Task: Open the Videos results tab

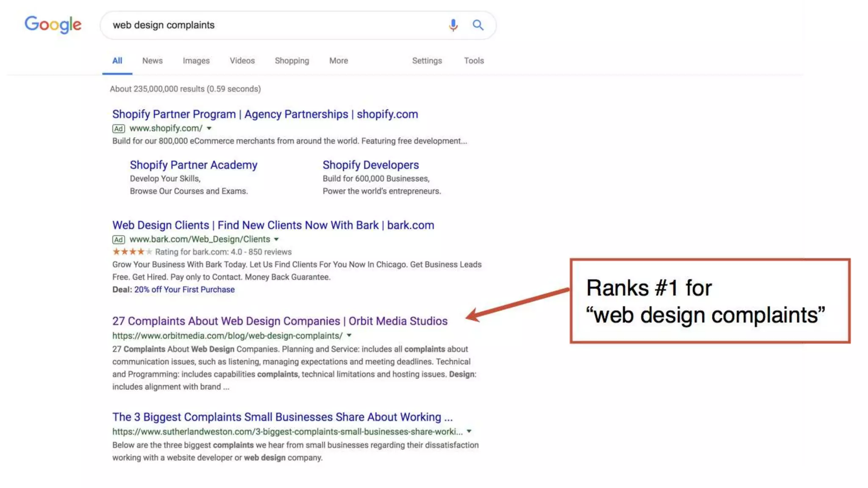Action: (x=242, y=61)
